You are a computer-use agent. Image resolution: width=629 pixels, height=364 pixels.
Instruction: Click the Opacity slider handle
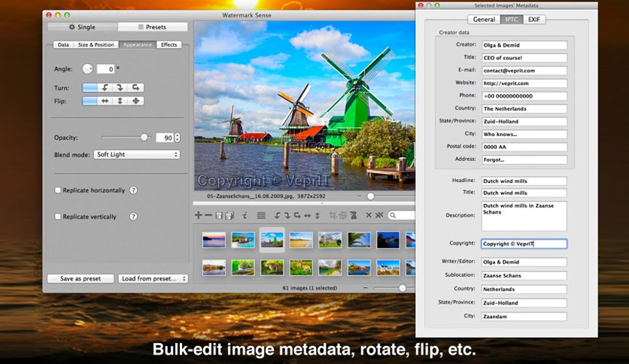pyautogui.click(x=144, y=138)
